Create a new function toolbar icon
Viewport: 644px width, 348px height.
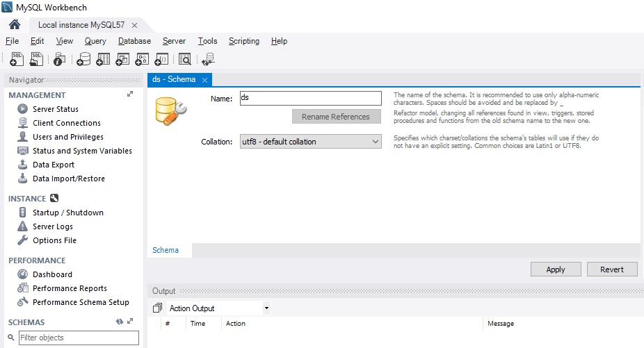tap(161, 59)
